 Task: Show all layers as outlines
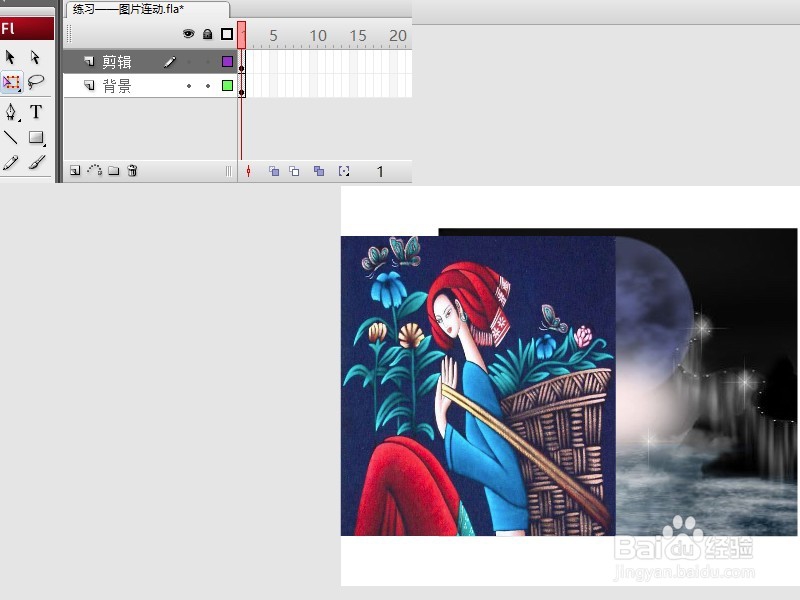(x=227, y=34)
